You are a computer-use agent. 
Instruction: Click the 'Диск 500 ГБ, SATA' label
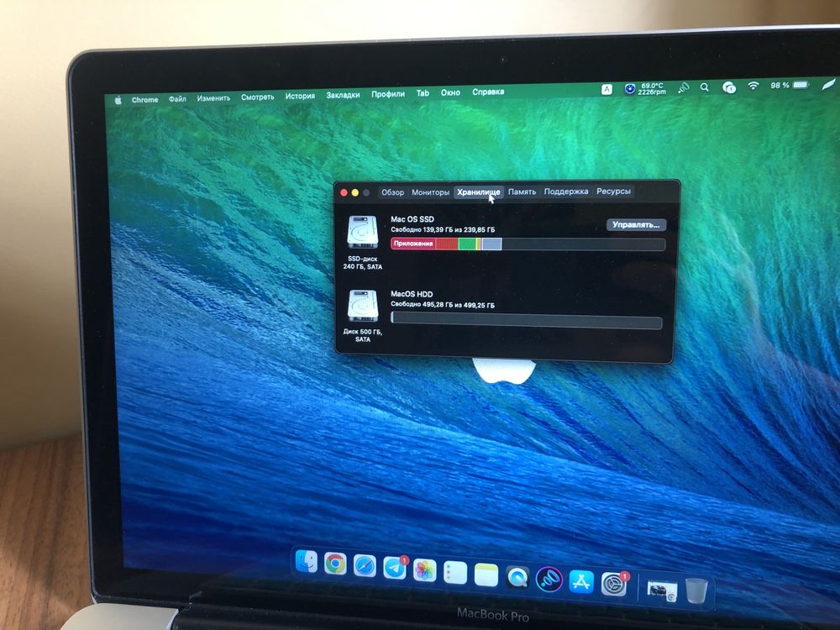pos(363,335)
